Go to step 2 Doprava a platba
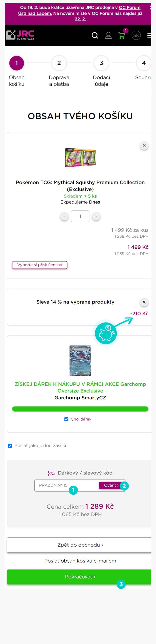 tap(59, 71)
